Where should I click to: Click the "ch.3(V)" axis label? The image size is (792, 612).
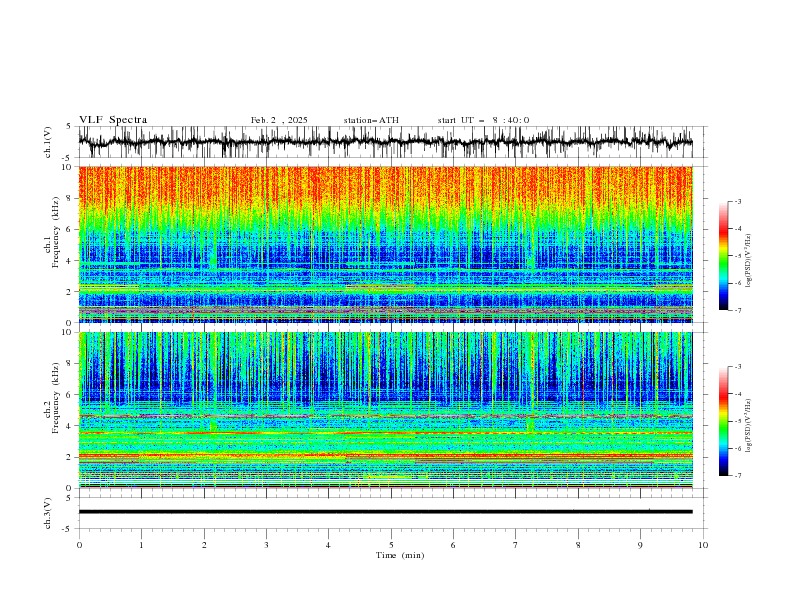tap(48, 513)
